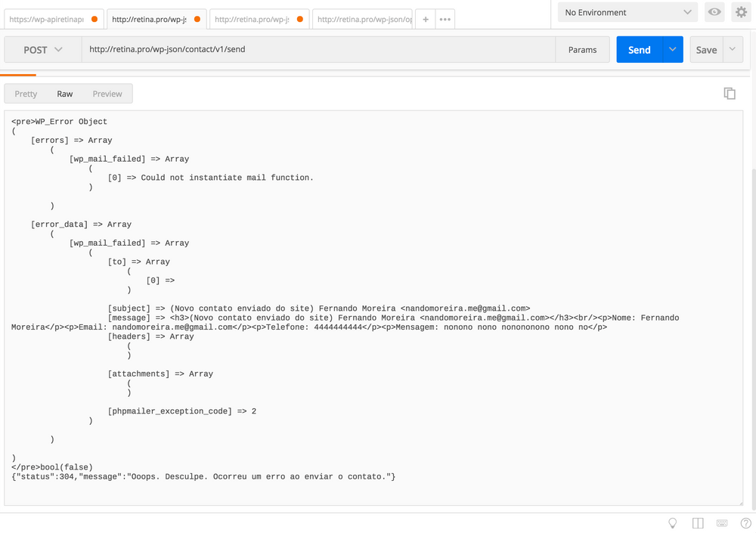Screen dimensions: 756x533
Task: Send the POST request
Action: (640, 50)
